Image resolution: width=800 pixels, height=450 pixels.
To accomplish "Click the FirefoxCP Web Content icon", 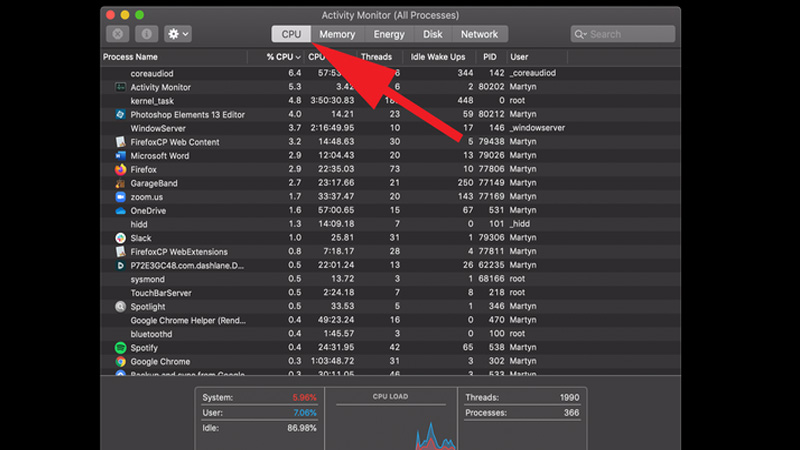I will pyautogui.click(x=120, y=142).
